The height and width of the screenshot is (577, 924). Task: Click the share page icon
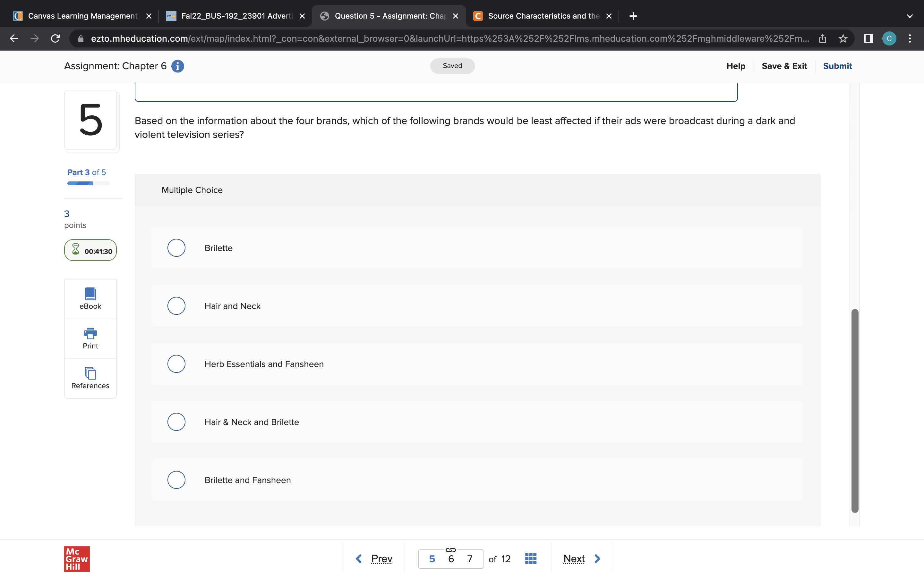click(822, 38)
